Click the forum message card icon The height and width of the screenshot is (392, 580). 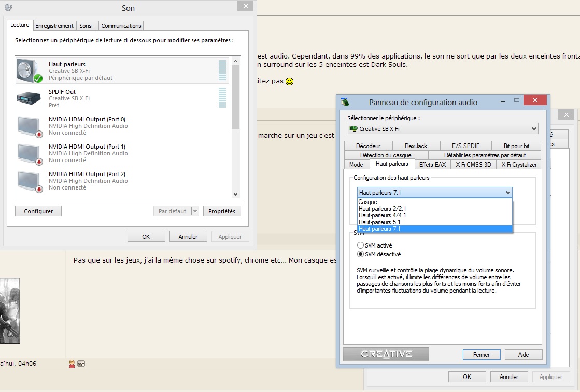81,364
